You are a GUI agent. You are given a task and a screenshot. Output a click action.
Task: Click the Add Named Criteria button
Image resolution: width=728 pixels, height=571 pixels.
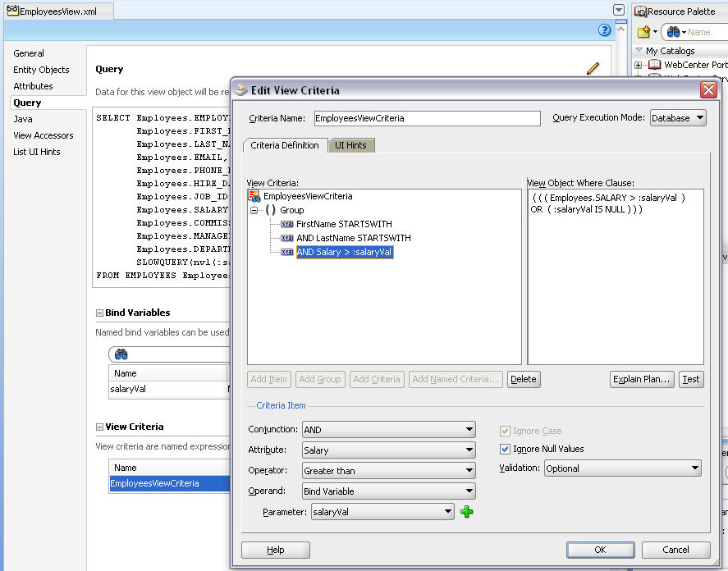pos(455,379)
